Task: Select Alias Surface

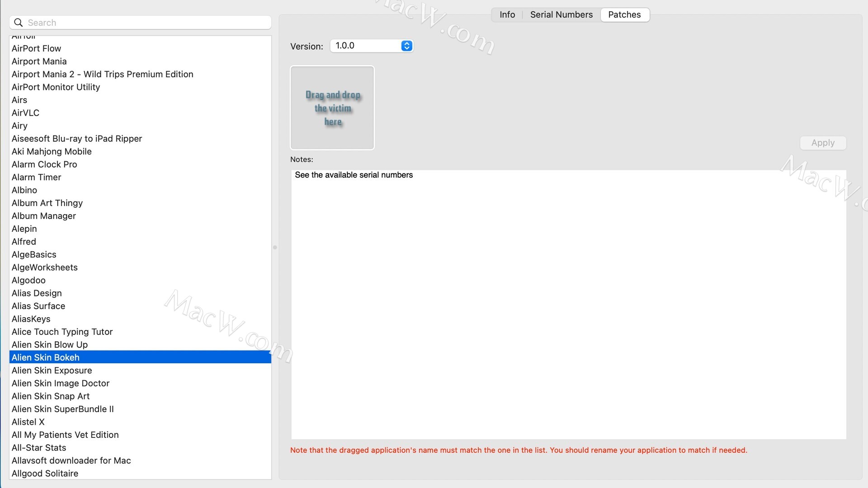Action: coord(140,306)
